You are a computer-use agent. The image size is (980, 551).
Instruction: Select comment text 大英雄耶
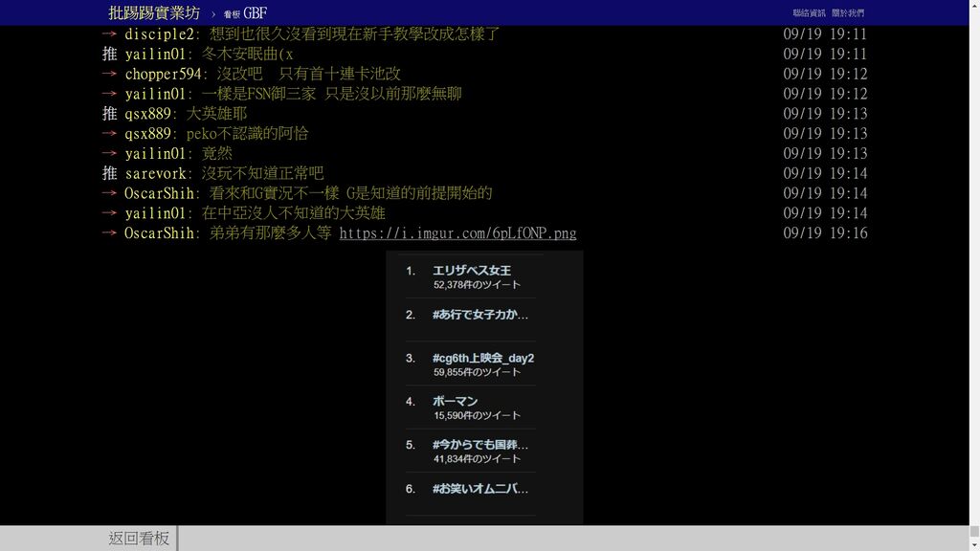[x=216, y=114]
